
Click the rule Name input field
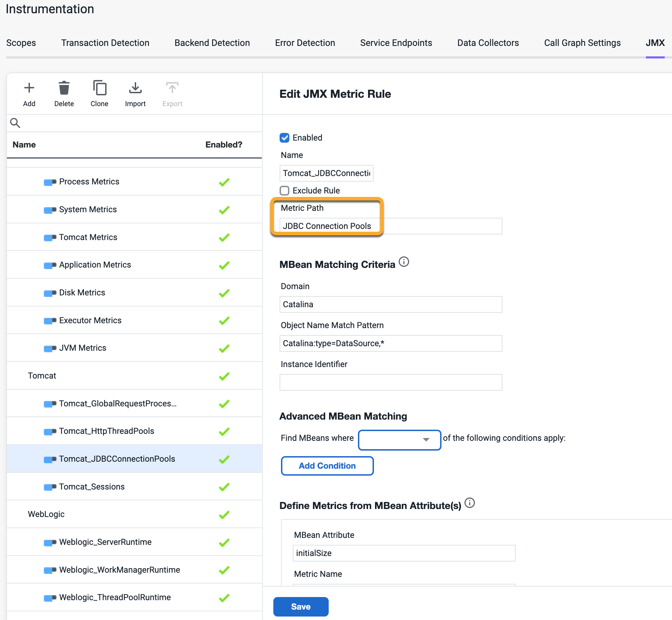pyautogui.click(x=327, y=173)
